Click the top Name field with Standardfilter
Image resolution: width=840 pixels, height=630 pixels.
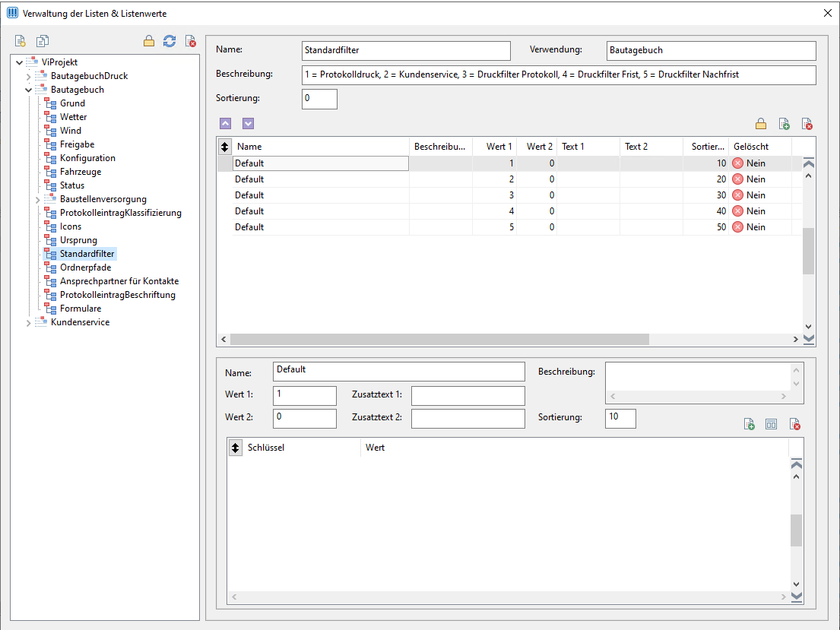pos(406,51)
